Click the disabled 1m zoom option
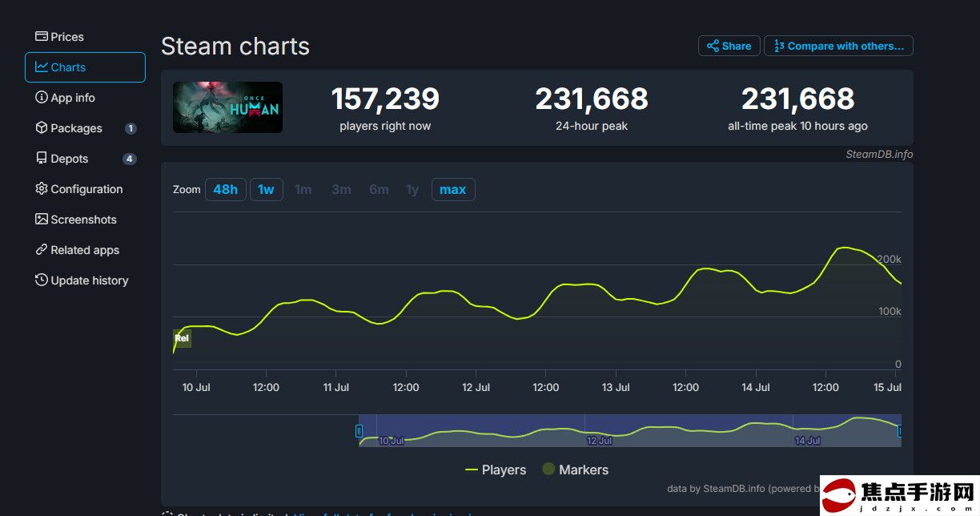Screen dimensions: 980x516 tap(303, 189)
